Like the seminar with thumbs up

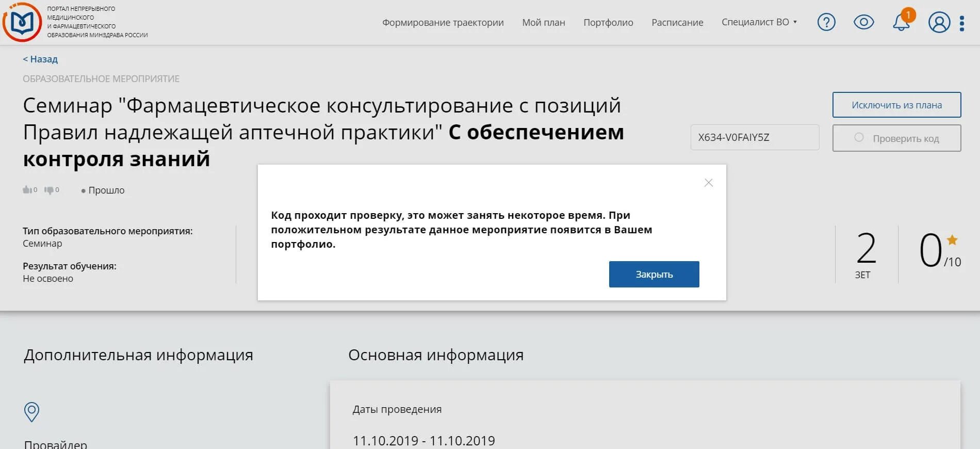[27, 190]
